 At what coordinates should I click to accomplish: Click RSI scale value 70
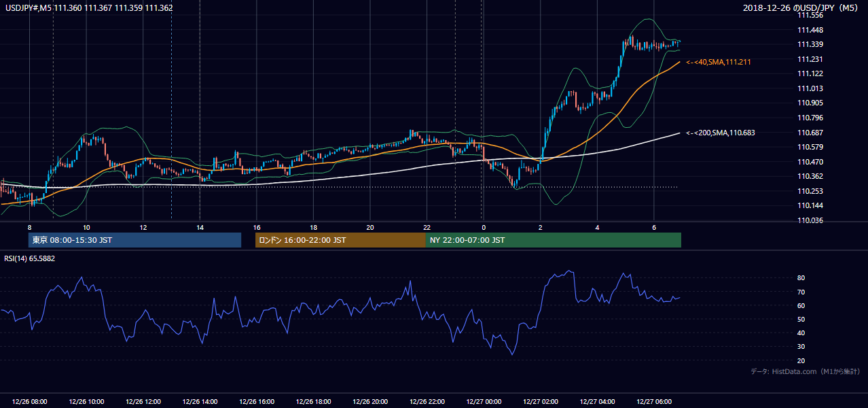[x=801, y=292]
